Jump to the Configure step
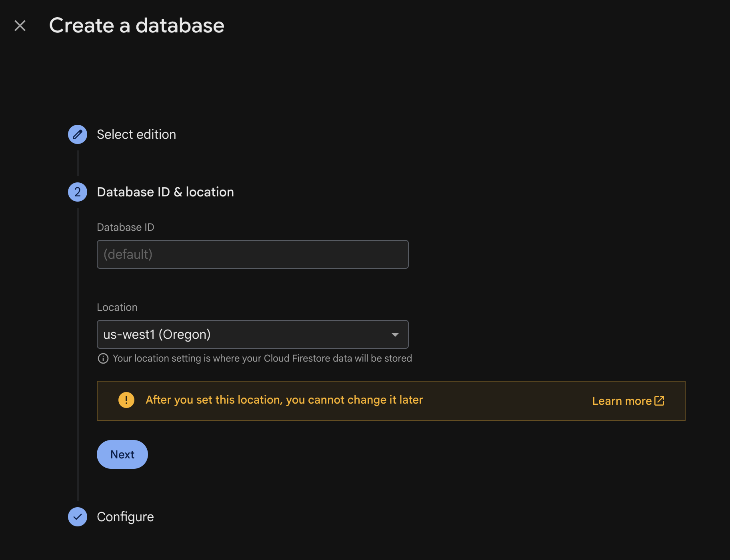730x560 pixels. (x=125, y=517)
